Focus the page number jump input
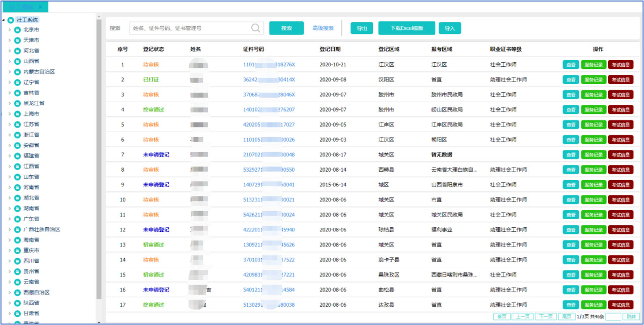The height and width of the screenshot is (325, 644). point(613,316)
